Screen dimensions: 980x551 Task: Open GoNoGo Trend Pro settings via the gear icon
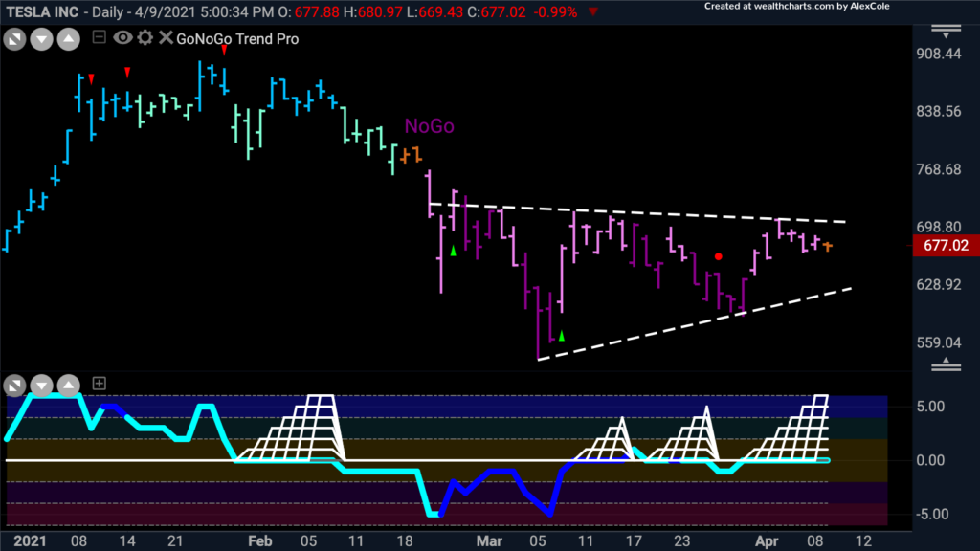[x=145, y=37]
